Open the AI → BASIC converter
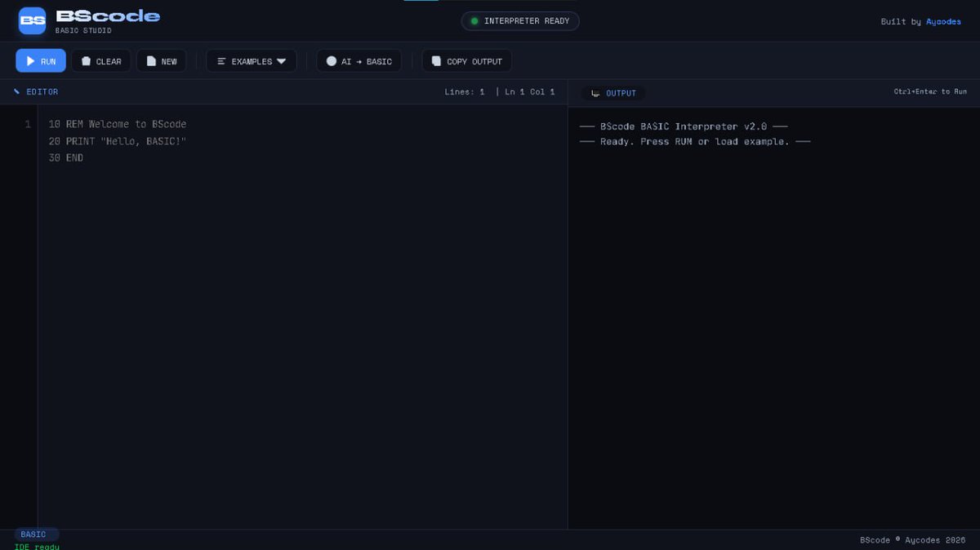The image size is (980, 550). point(359,61)
